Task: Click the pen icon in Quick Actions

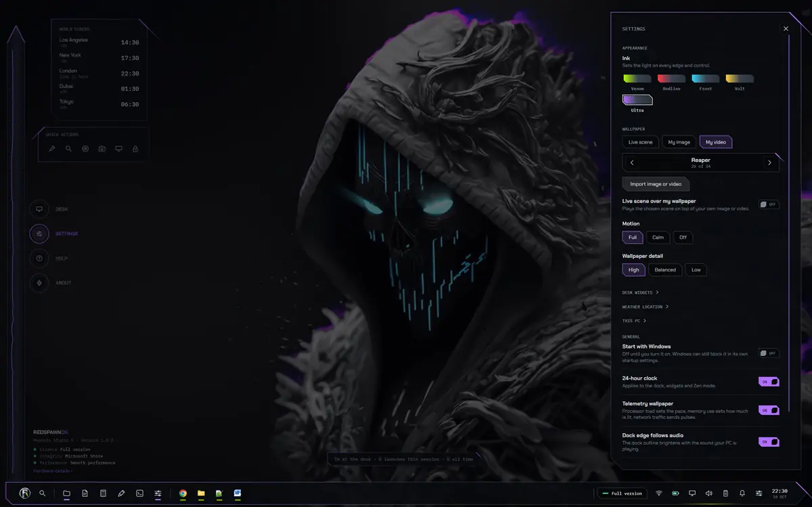Action: click(x=52, y=149)
